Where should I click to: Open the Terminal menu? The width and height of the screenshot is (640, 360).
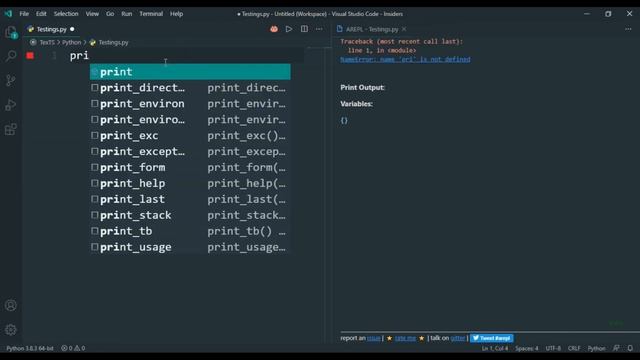tap(151, 13)
